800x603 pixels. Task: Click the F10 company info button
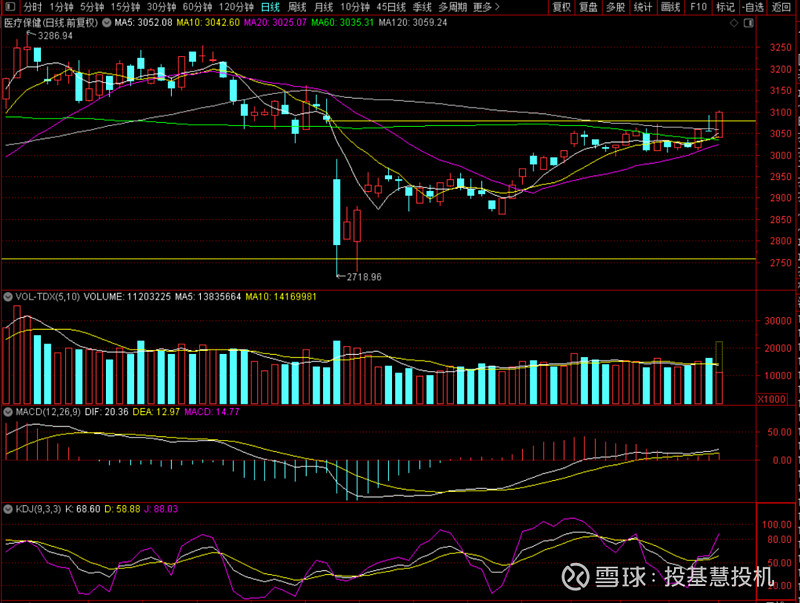click(697, 7)
